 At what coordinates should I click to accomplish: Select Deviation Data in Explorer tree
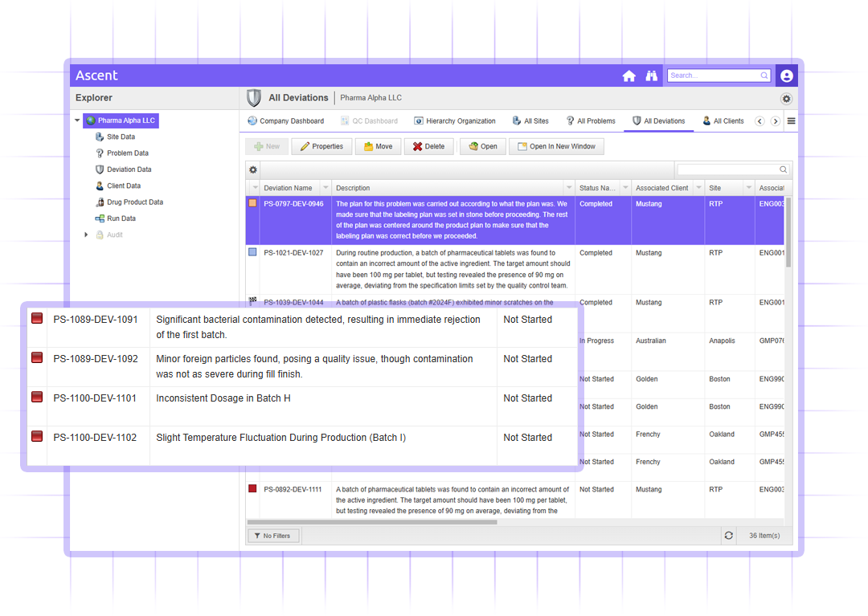click(x=129, y=169)
